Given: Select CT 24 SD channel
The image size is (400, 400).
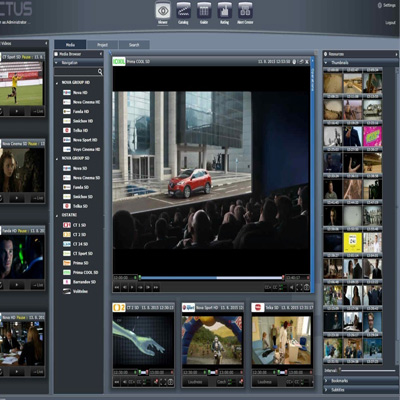Looking at the screenshot, I should pyautogui.click(x=76, y=244).
